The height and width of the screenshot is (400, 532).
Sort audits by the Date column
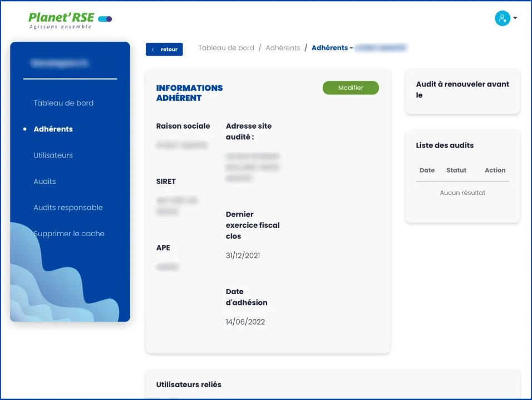coord(427,170)
